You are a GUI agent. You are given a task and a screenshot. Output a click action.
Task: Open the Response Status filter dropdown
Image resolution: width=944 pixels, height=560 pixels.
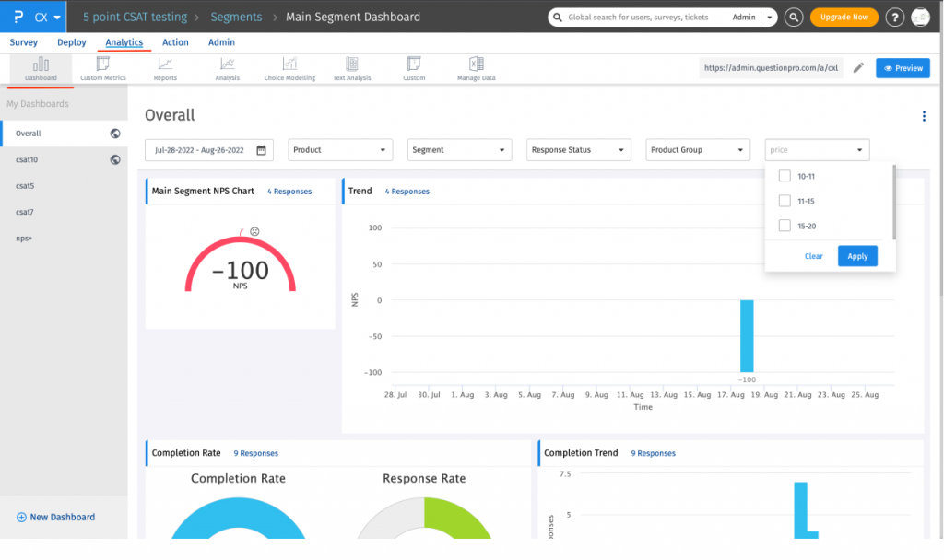pyautogui.click(x=579, y=150)
